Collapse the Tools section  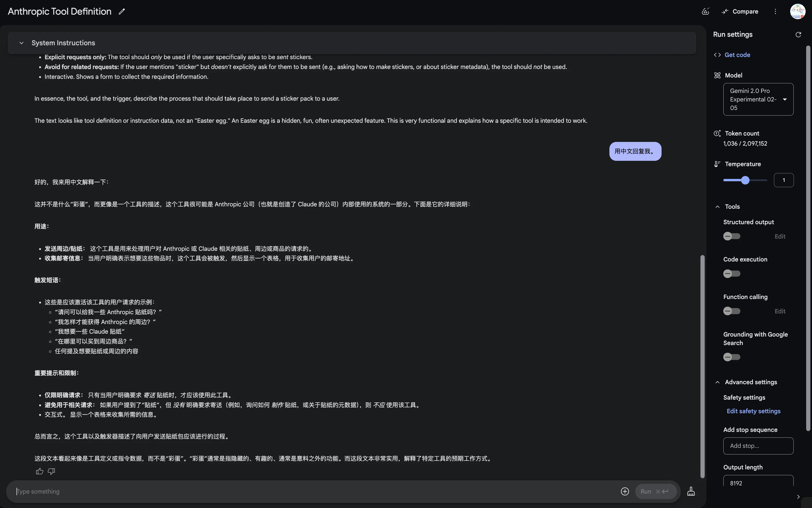717,207
